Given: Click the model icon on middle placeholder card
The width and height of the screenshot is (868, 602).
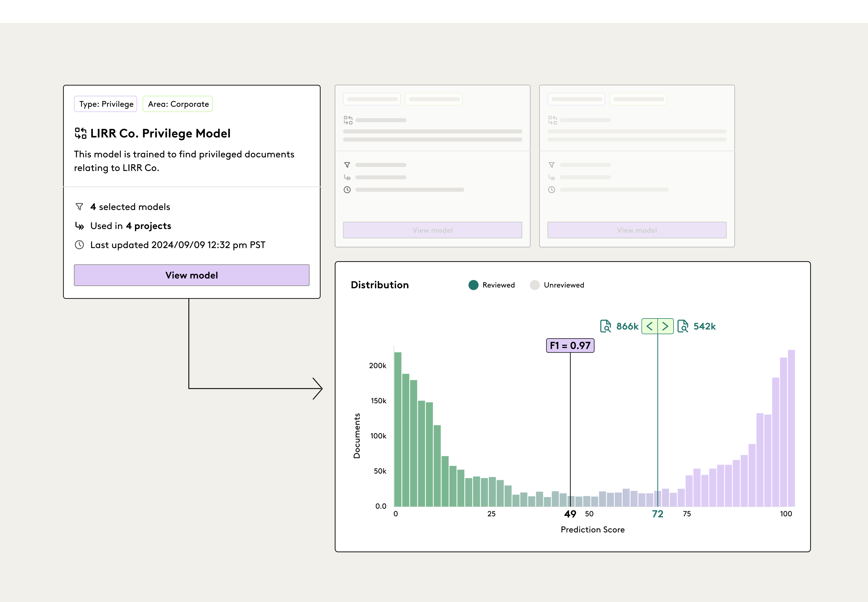Looking at the screenshot, I should coord(348,120).
